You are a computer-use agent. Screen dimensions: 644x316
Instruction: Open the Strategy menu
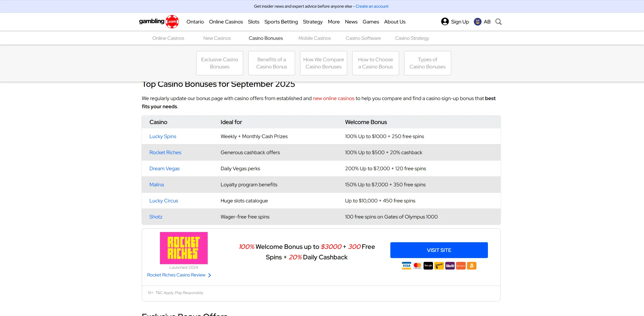313,22
